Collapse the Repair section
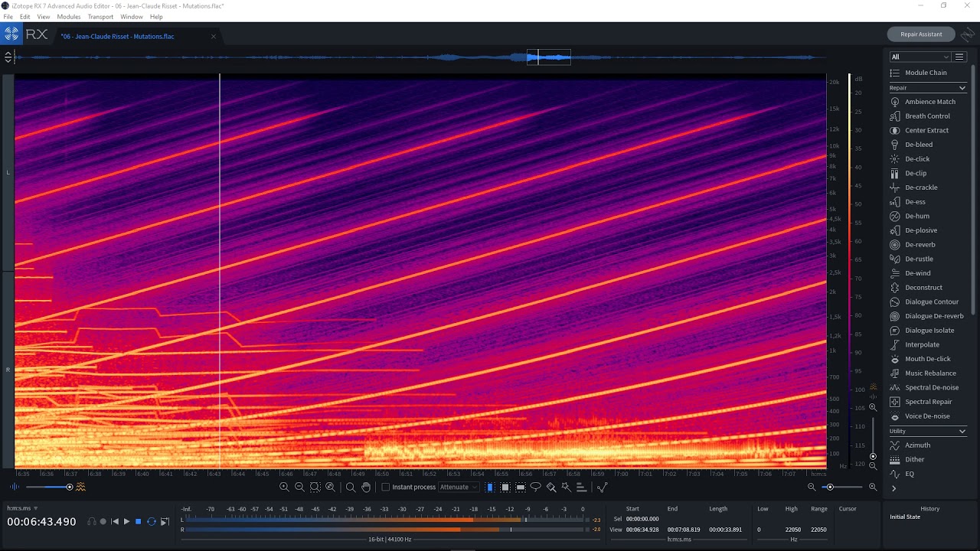 [x=962, y=88]
